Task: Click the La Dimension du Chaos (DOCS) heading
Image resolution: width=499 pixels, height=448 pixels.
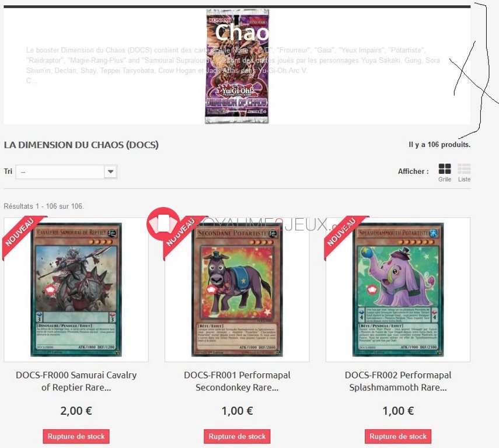Action: [81, 145]
